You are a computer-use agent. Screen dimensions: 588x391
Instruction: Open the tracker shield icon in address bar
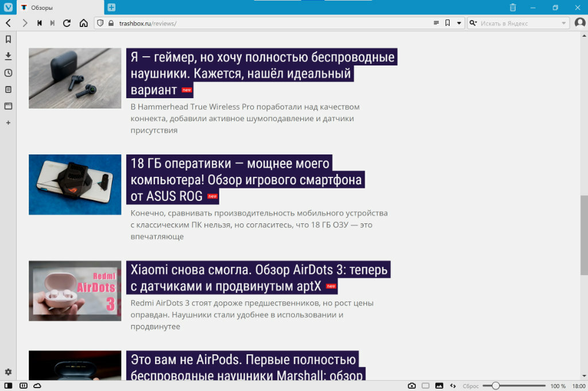click(100, 23)
